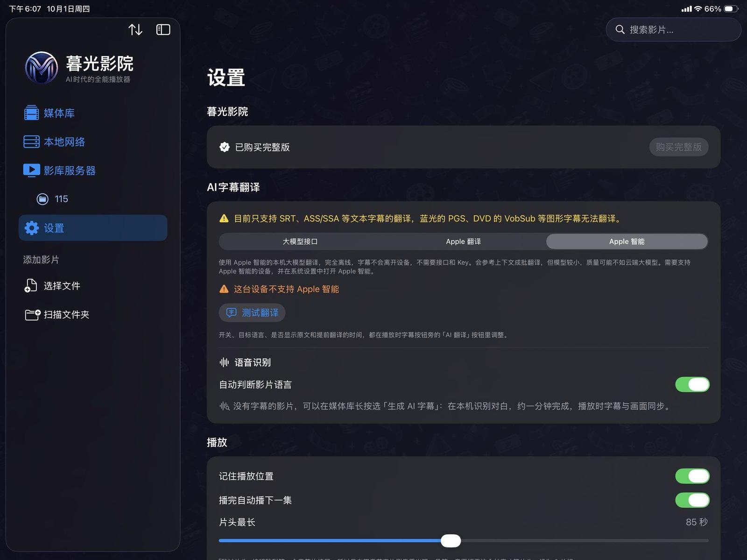Toggle 记住播放位置 switch
The width and height of the screenshot is (747, 560).
click(692, 476)
